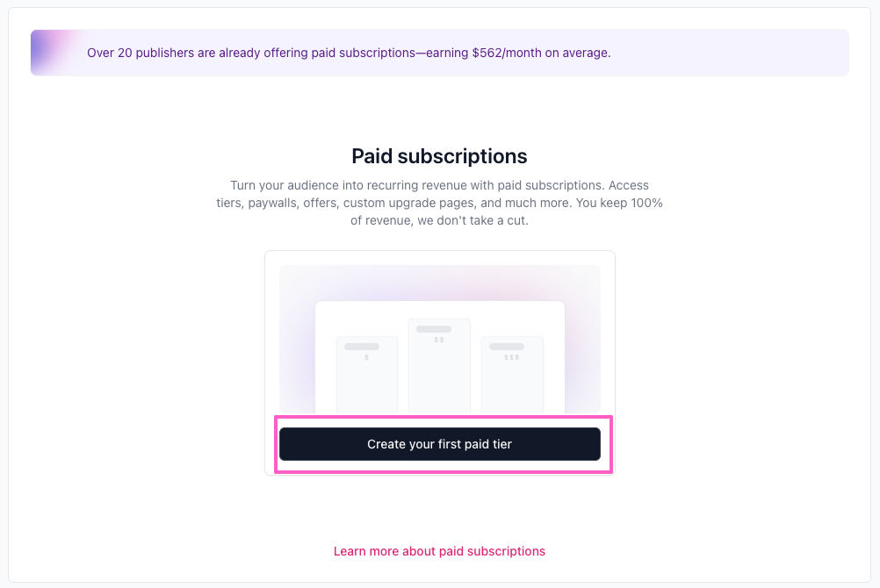The width and height of the screenshot is (880, 588).
Task: Select the double-dollar middle tier card
Action: coord(439,366)
